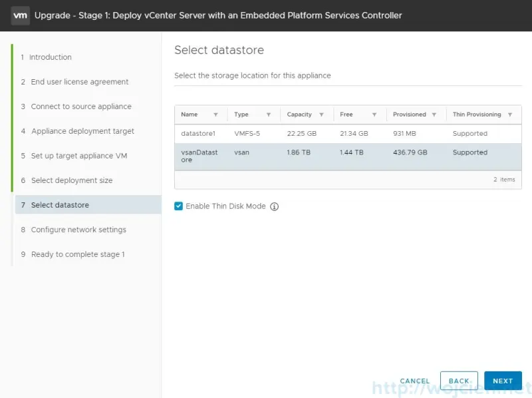Open the End user license agreement step

pos(80,82)
